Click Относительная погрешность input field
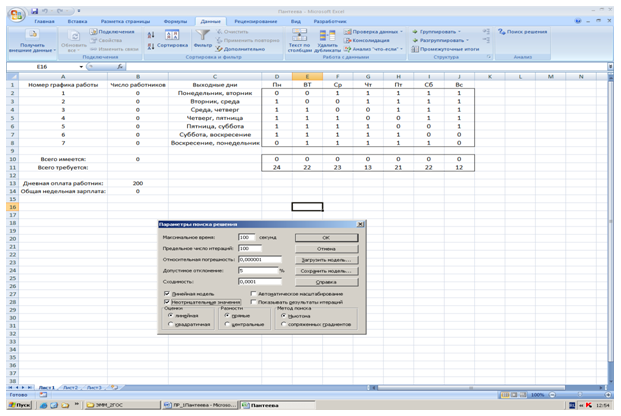The height and width of the screenshot is (416, 621). coord(260,260)
